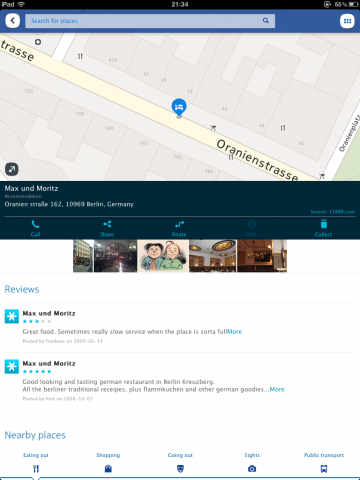Select the Reviews heading
Image resolution: width=360 pixels, height=480 pixels.
pyautogui.click(x=22, y=289)
